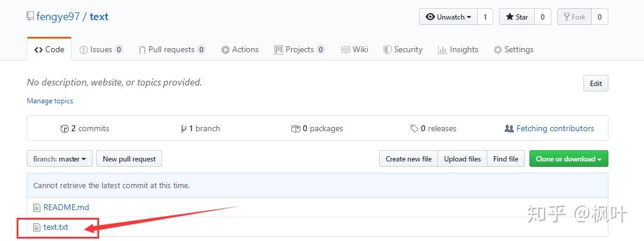The height and width of the screenshot is (241, 644).
Task: Open the Manage topics link
Action: click(50, 101)
